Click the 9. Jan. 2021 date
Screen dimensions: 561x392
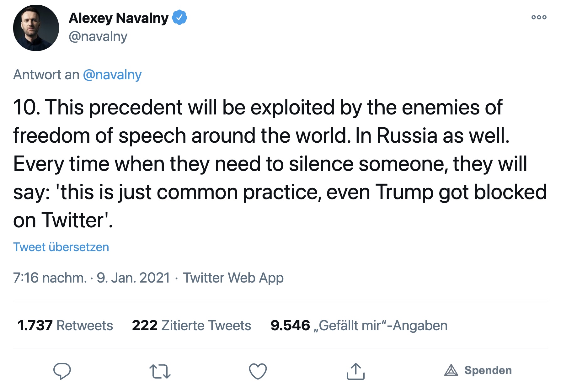pyautogui.click(x=133, y=278)
